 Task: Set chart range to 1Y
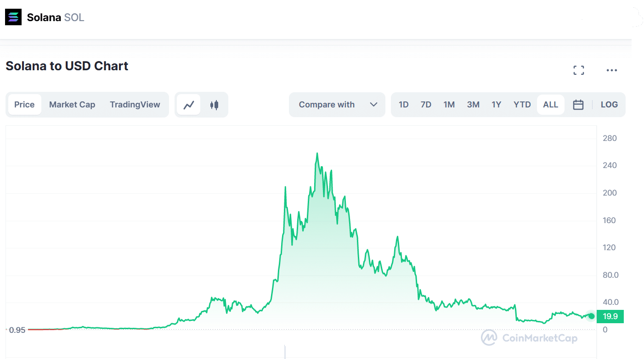pyautogui.click(x=496, y=105)
